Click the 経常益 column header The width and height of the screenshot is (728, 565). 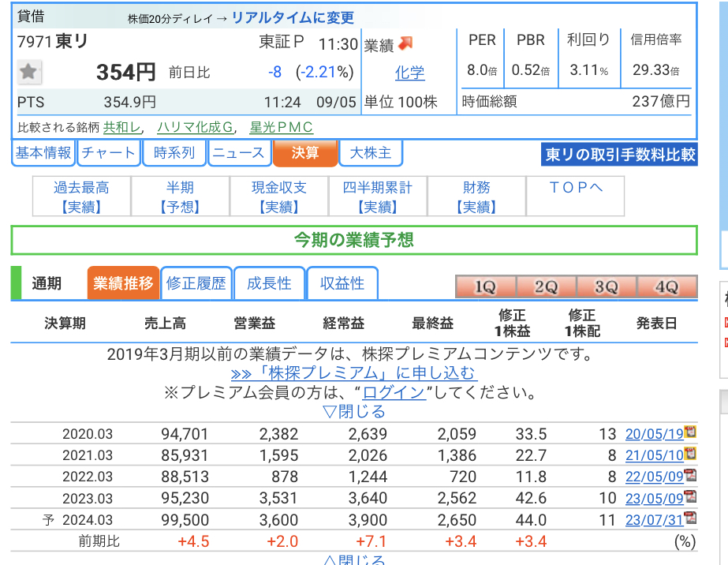tap(344, 323)
